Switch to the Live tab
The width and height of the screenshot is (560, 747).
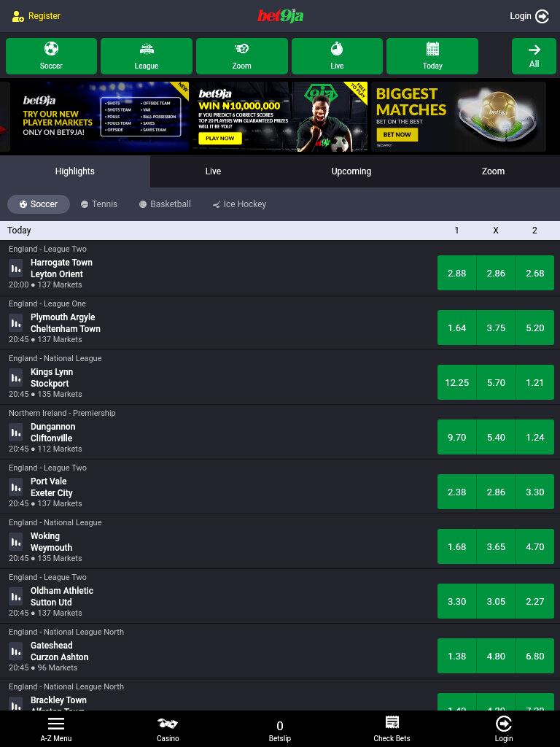213,171
